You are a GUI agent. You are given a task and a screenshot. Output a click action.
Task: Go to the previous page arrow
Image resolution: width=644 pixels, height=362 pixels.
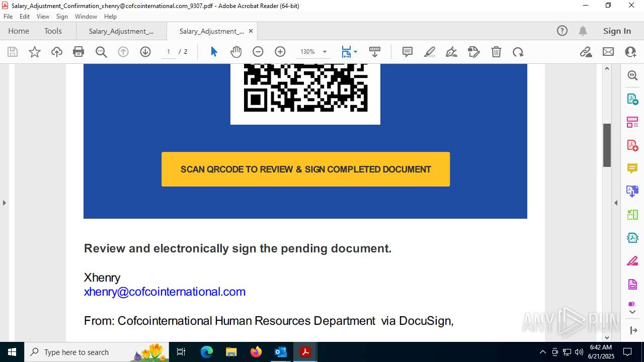coord(123,52)
